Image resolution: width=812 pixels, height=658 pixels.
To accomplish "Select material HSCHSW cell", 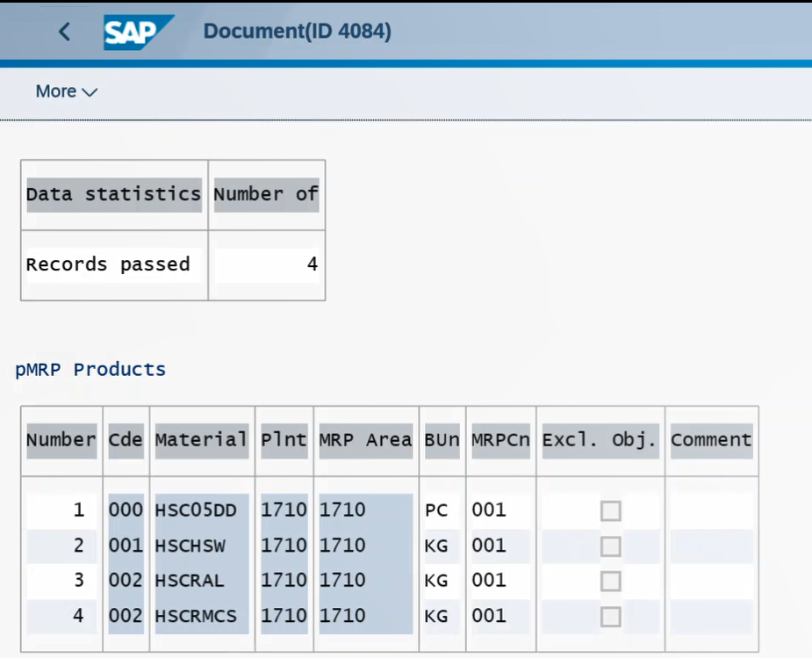I will (x=201, y=546).
